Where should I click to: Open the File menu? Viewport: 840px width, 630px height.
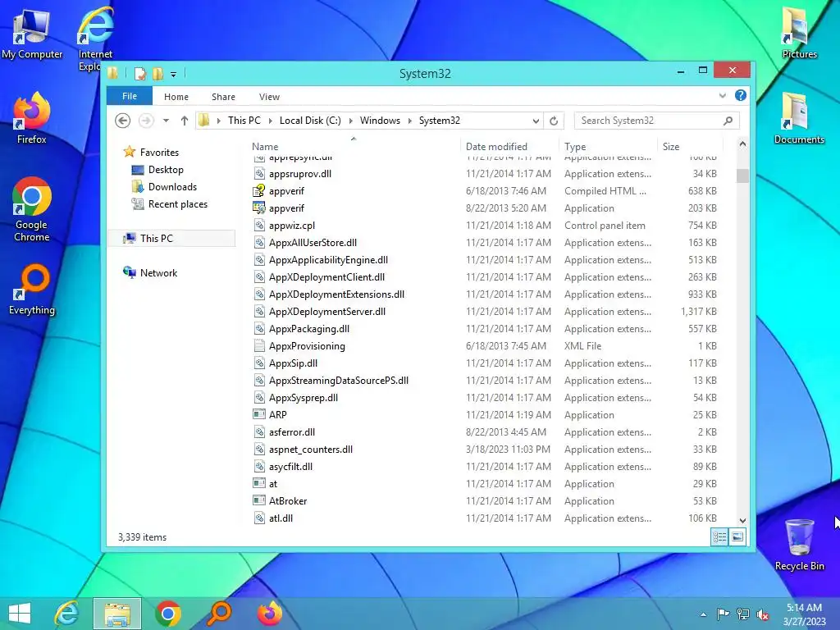pyautogui.click(x=130, y=96)
